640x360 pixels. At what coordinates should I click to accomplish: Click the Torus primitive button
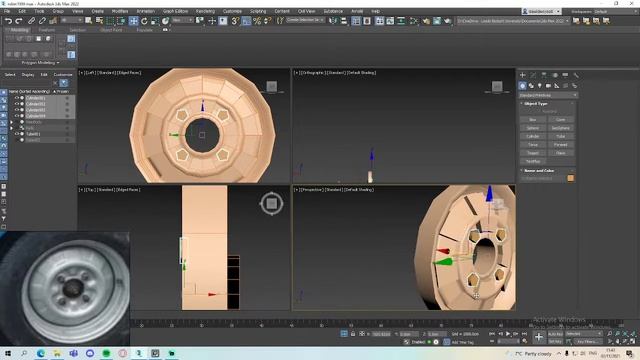pos(533,145)
